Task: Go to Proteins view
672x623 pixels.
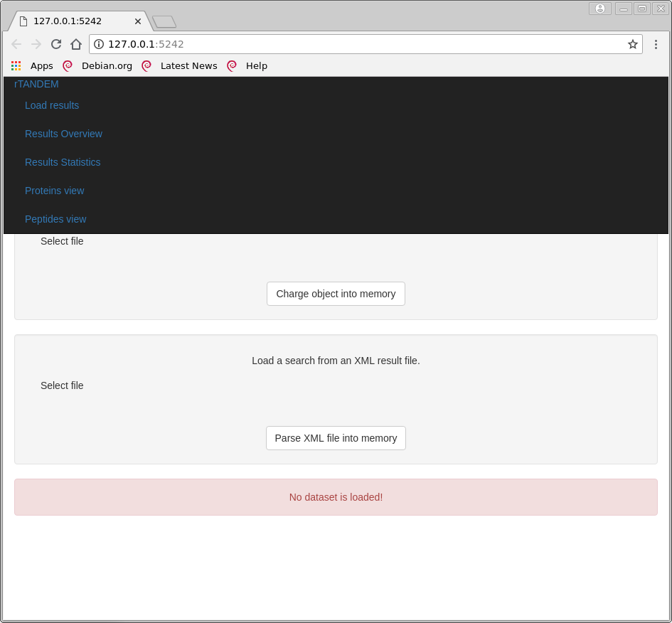Action: coord(55,191)
